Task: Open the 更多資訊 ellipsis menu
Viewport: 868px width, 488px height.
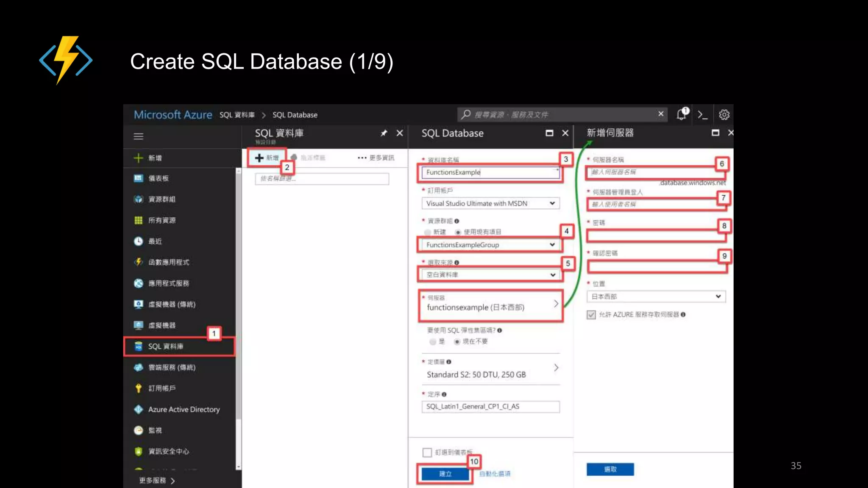Action: tap(376, 158)
